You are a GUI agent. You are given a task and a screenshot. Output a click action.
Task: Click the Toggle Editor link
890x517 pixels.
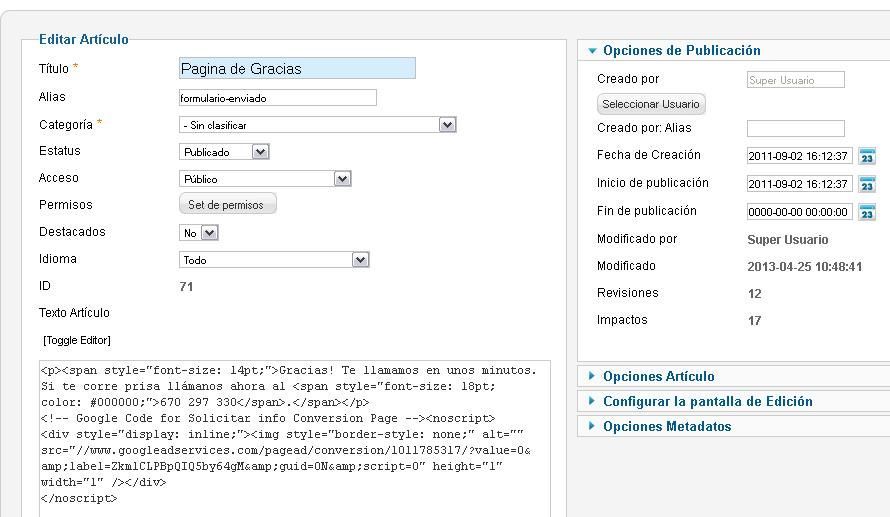pyautogui.click(x=77, y=340)
